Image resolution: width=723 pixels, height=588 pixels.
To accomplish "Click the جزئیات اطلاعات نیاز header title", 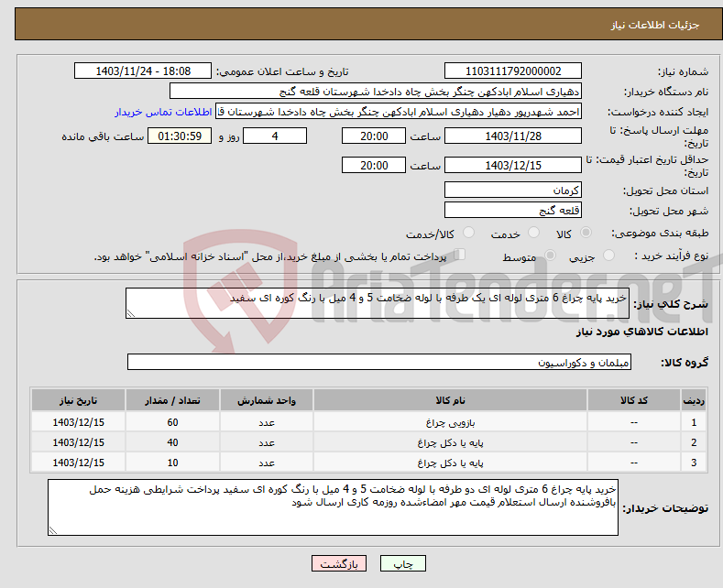I will point(655,25).
